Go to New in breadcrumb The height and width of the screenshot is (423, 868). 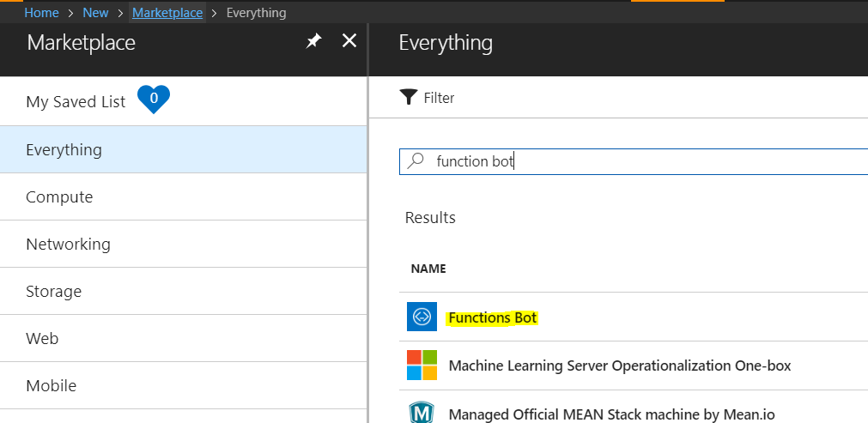point(96,13)
